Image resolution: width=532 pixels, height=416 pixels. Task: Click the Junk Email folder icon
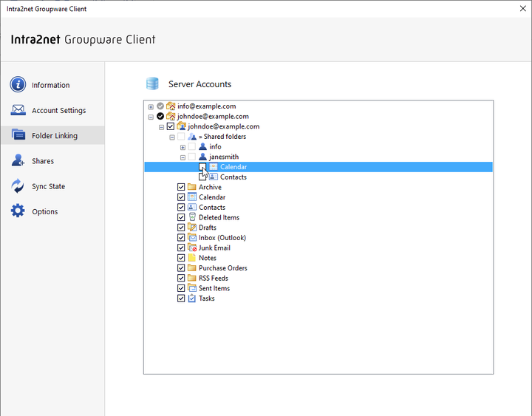pos(192,248)
